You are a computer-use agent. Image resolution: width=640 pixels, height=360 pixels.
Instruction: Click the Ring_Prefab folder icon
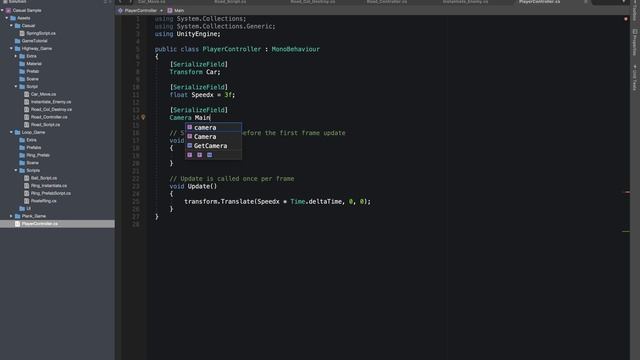click(22, 155)
